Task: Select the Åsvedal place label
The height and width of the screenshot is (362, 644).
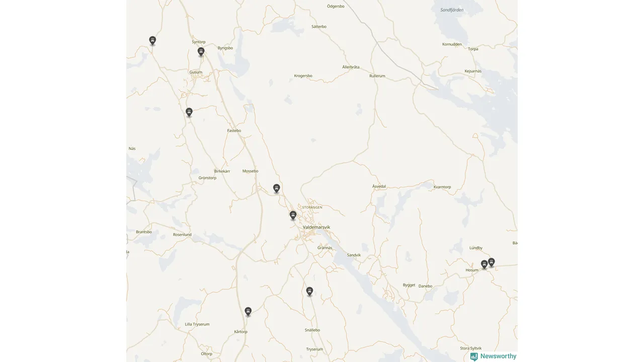Action: pos(379,186)
